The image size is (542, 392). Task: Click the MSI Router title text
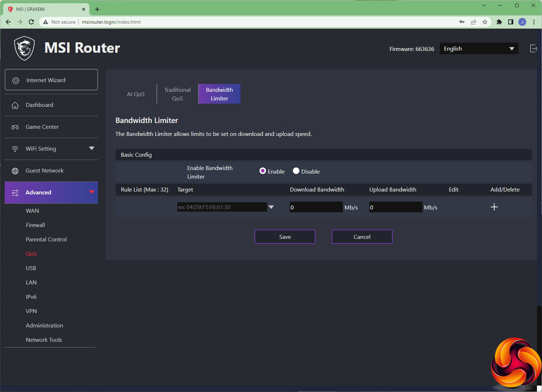pos(82,48)
